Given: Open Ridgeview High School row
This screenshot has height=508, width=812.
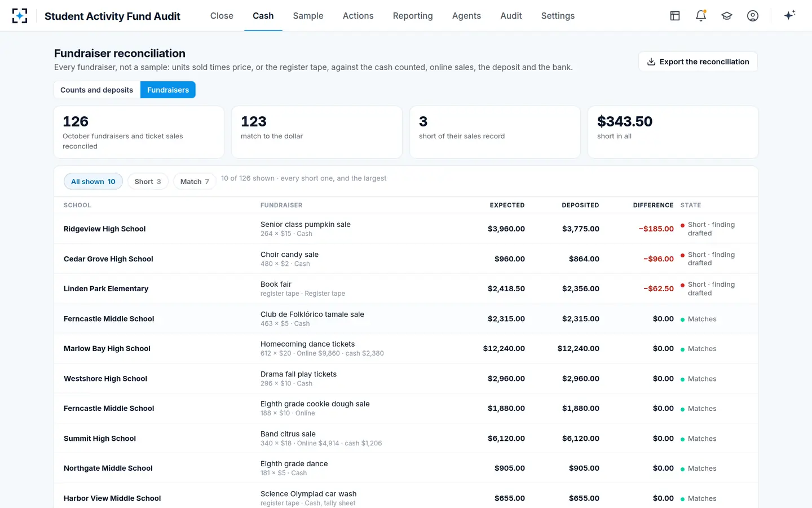Looking at the screenshot, I should (406, 229).
